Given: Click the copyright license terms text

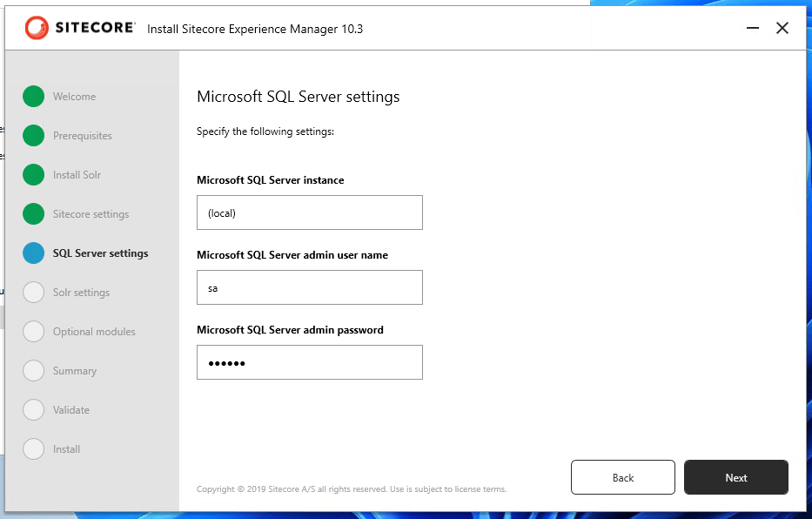Looking at the screenshot, I should (352, 489).
